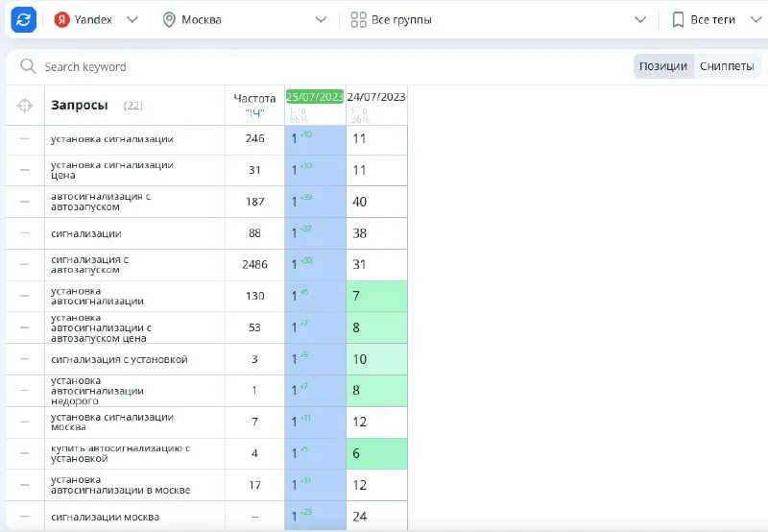Select keyword "установка автосигнализации в москве"
The width and height of the screenshot is (768, 532).
pos(121,485)
